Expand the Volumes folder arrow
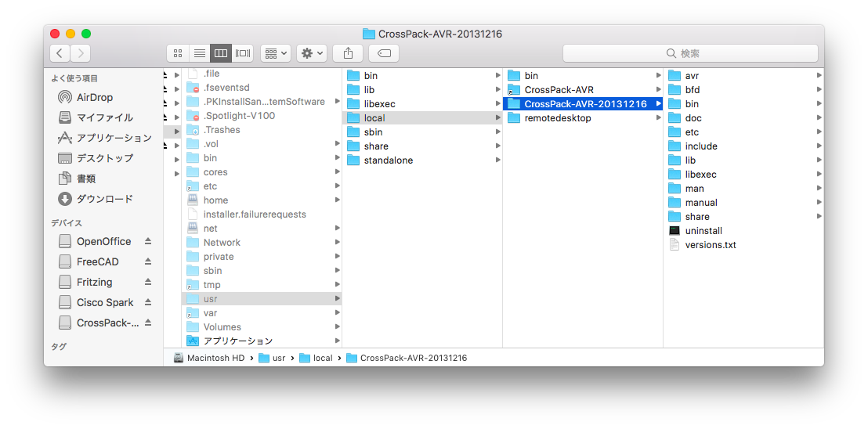The image size is (868, 429). [x=337, y=326]
